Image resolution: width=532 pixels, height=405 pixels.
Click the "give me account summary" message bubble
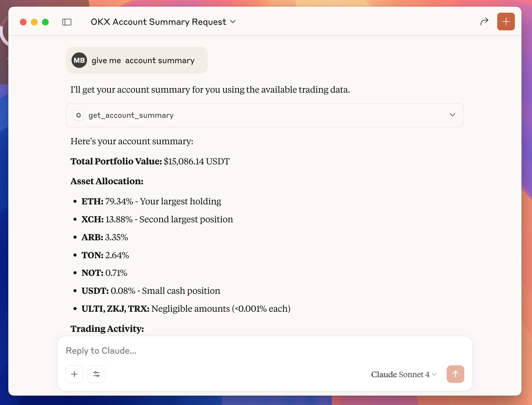(143, 60)
